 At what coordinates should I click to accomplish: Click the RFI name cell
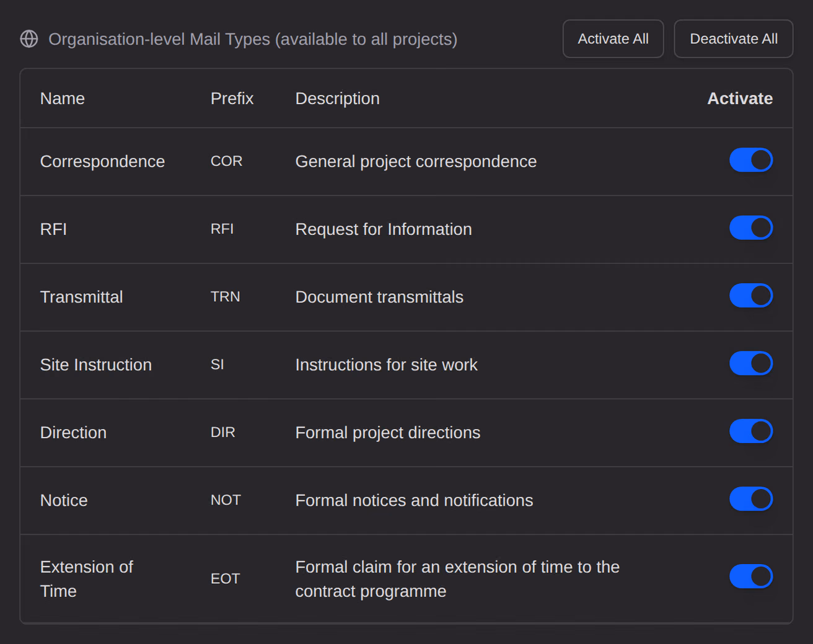coord(53,229)
